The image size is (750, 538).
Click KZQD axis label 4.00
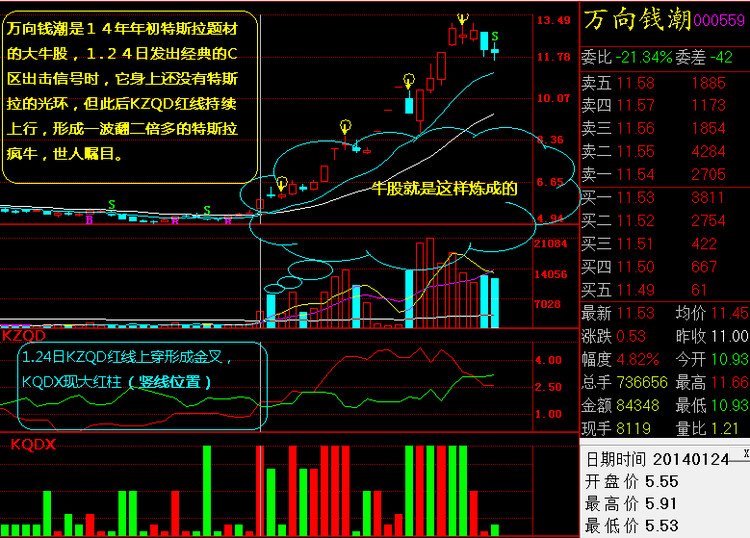point(548,361)
